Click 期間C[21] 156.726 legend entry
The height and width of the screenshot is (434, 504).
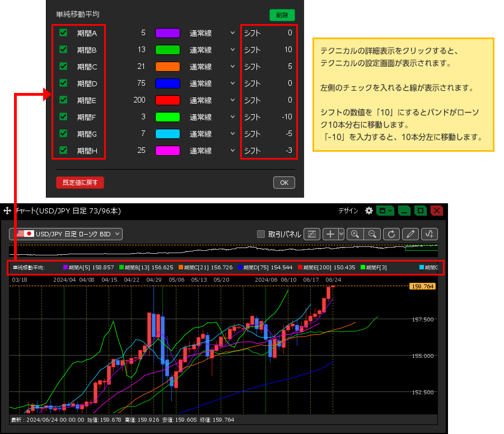coord(206,268)
